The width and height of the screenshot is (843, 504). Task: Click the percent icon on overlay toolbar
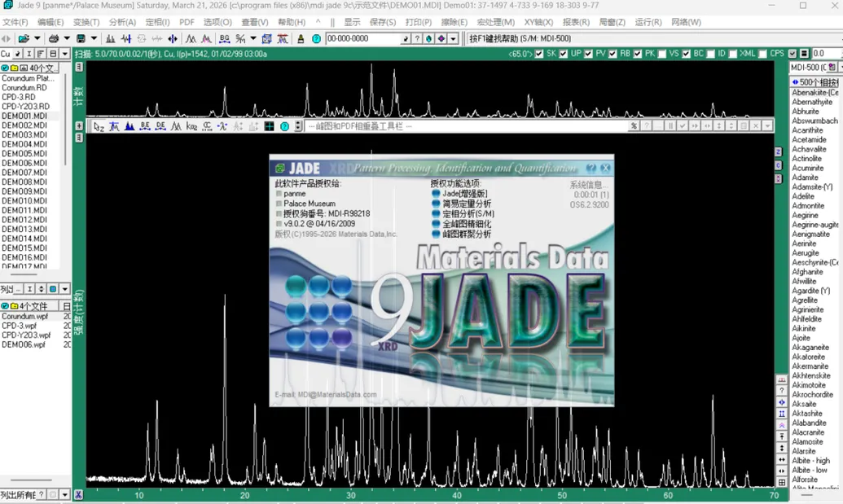(634, 125)
